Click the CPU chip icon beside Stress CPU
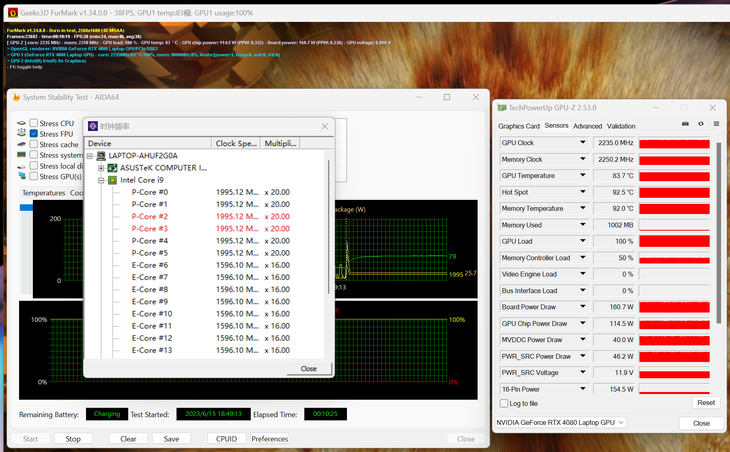 click(21, 123)
